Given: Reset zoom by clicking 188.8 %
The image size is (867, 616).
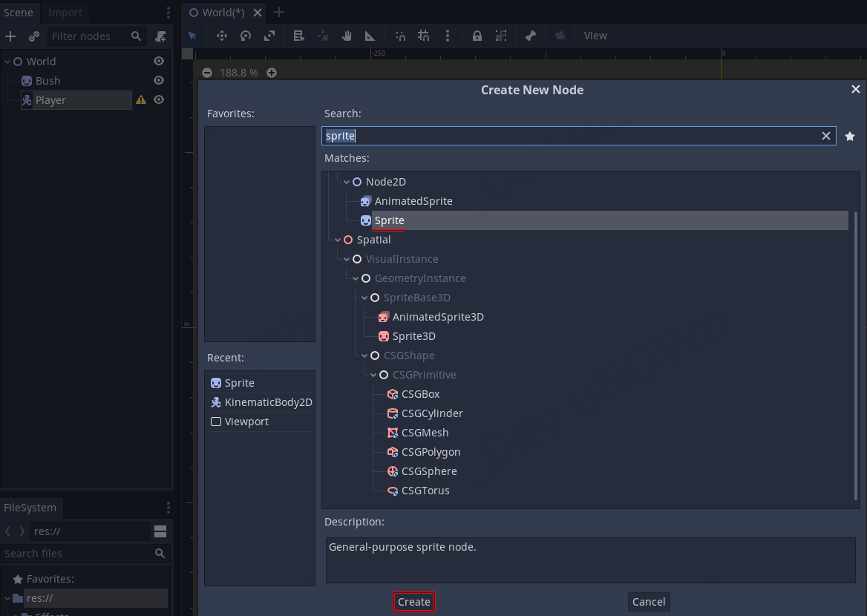Looking at the screenshot, I should click(239, 73).
